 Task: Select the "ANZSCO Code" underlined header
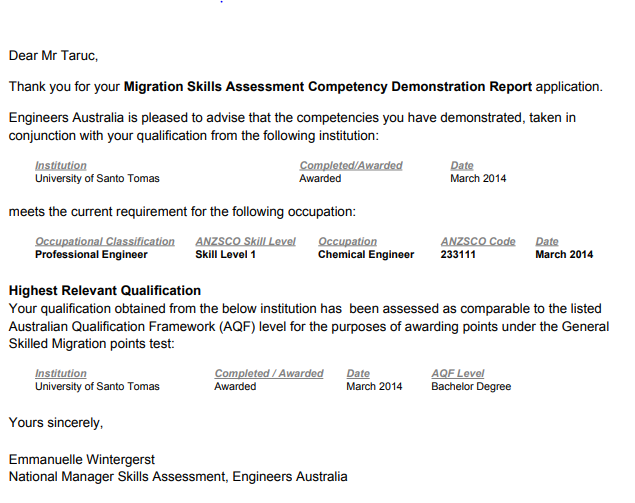(x=477, y=241)
